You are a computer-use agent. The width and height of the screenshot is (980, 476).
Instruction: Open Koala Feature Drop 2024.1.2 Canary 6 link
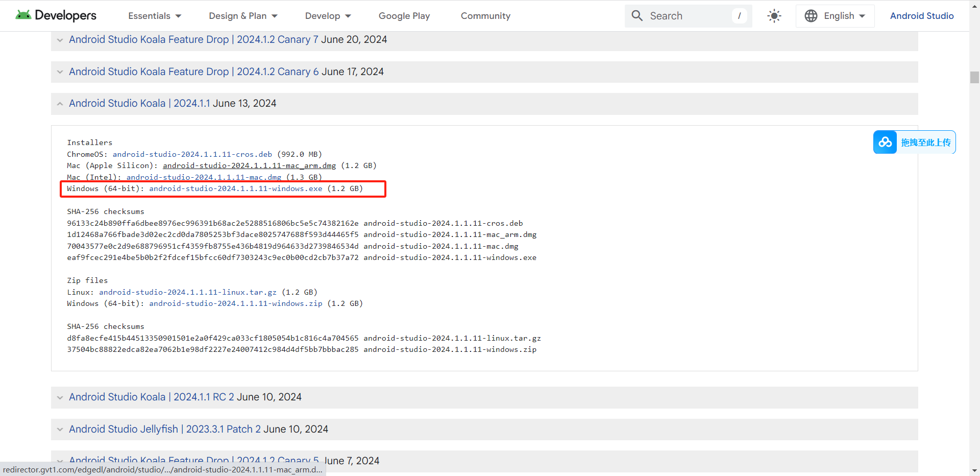pyautogui.click(x=194, y=72)
